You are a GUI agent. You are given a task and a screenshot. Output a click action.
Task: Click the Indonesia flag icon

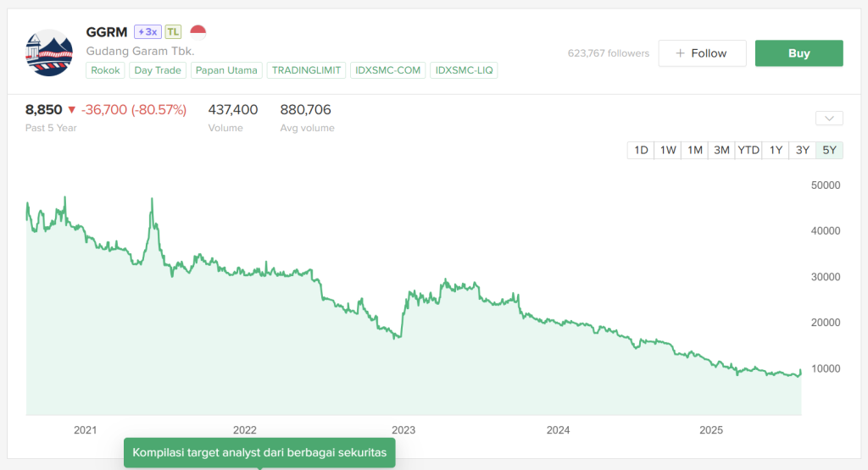click(198, 32)
